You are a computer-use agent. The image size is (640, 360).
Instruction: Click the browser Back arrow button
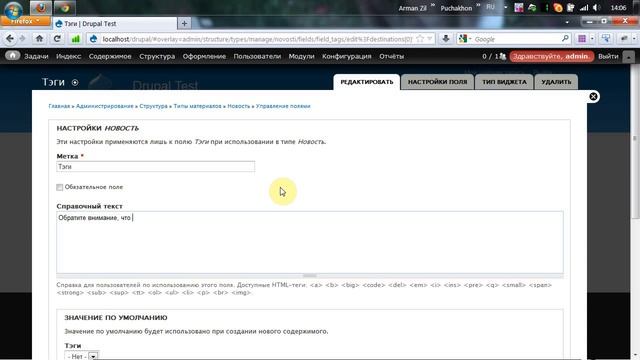10,39
